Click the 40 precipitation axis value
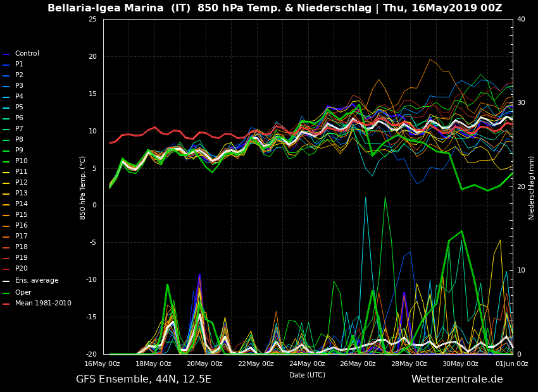The width and height of the screenshot is (538, 392). (521, 19)
